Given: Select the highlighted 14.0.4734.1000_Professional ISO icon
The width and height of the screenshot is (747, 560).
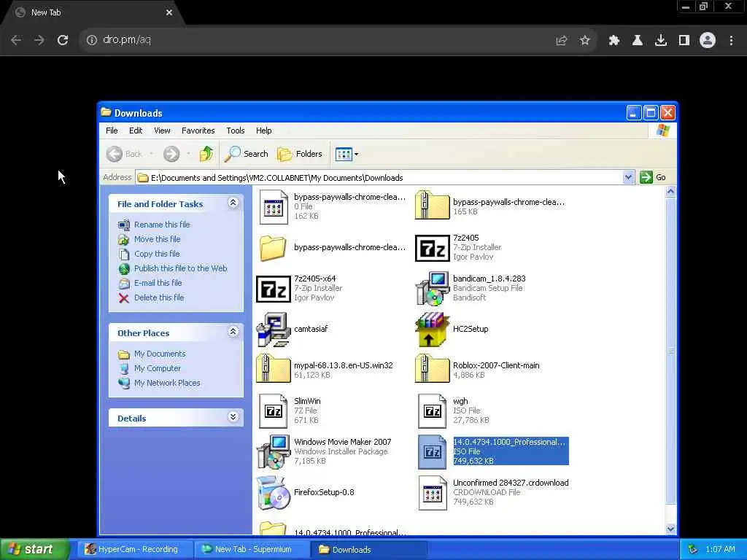Looking at the screenshot, I should tap(432, 452).
